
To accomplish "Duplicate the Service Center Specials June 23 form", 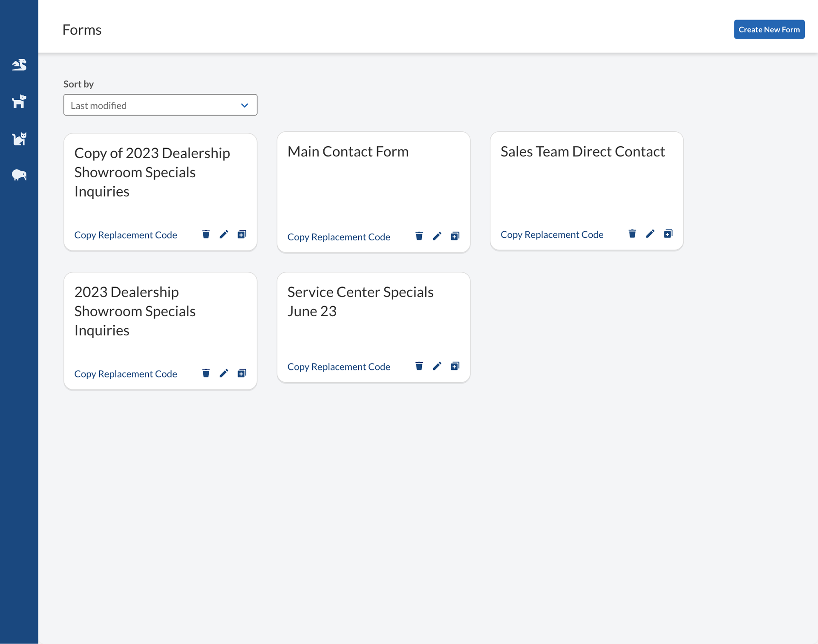I will click(x=455, y=366).
